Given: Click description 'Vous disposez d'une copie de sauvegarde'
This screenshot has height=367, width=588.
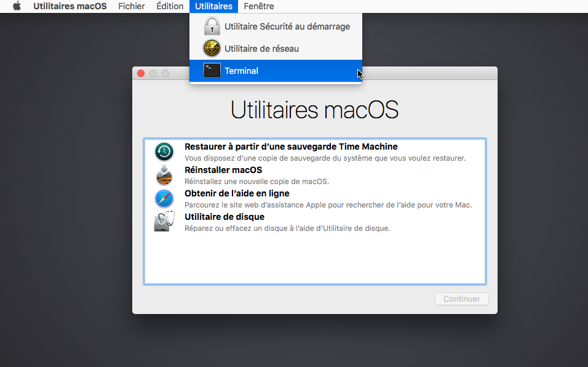Looking at the screenshot, I should (325, 158).
